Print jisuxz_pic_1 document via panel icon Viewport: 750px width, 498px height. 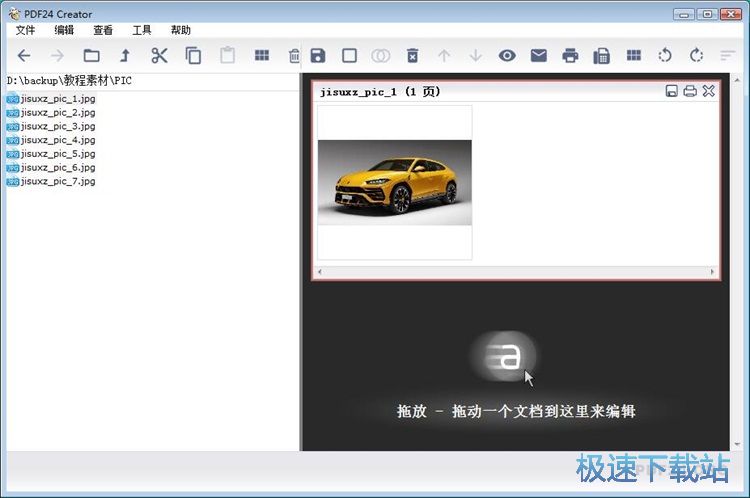click(x=690, y=91)
